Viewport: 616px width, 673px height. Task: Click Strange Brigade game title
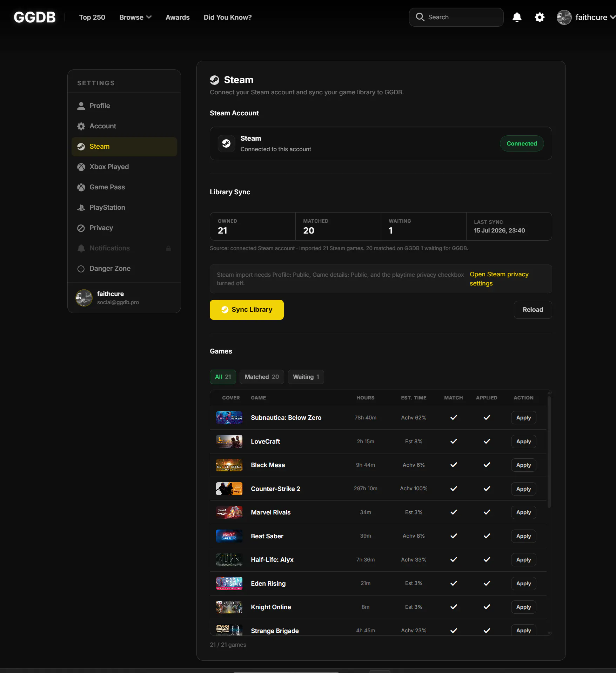[x=275, y=631]
